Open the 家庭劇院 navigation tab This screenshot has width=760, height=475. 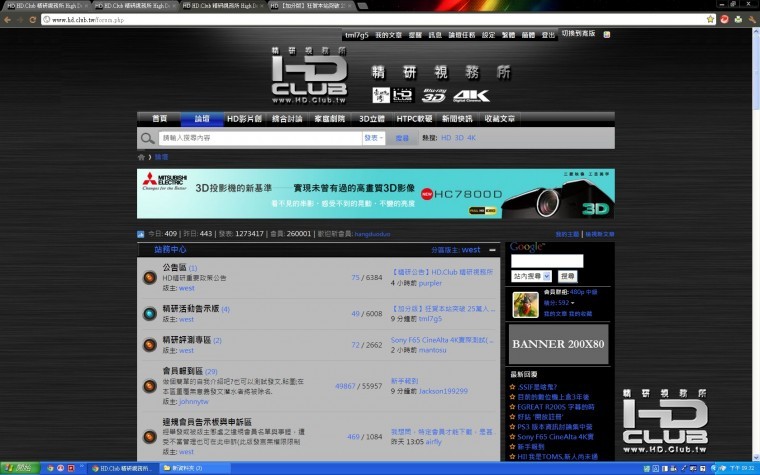click(330, 119)
